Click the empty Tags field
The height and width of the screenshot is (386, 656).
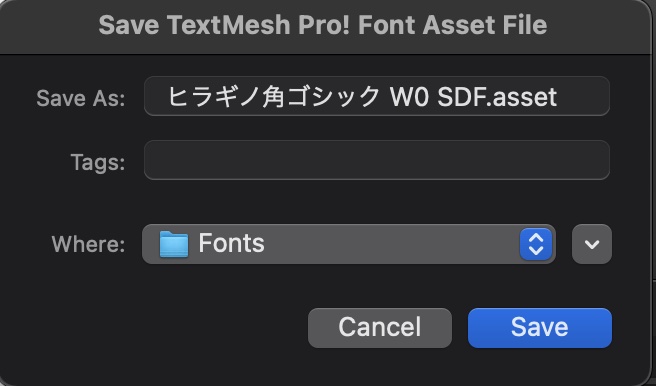pyautogui.click(x=377, y=160)
